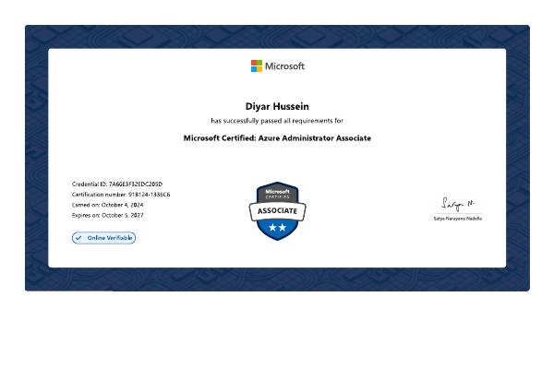Click the two stars on the badge
This screenshot has height=392, width=554.
pyautogui.click(x=277, y=228)
